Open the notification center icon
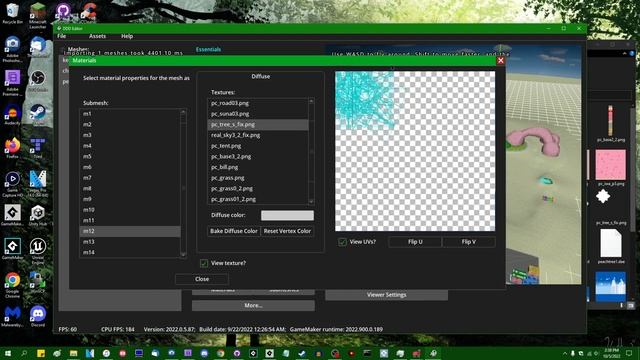640x360 pixels. click(x=629, y=353)
